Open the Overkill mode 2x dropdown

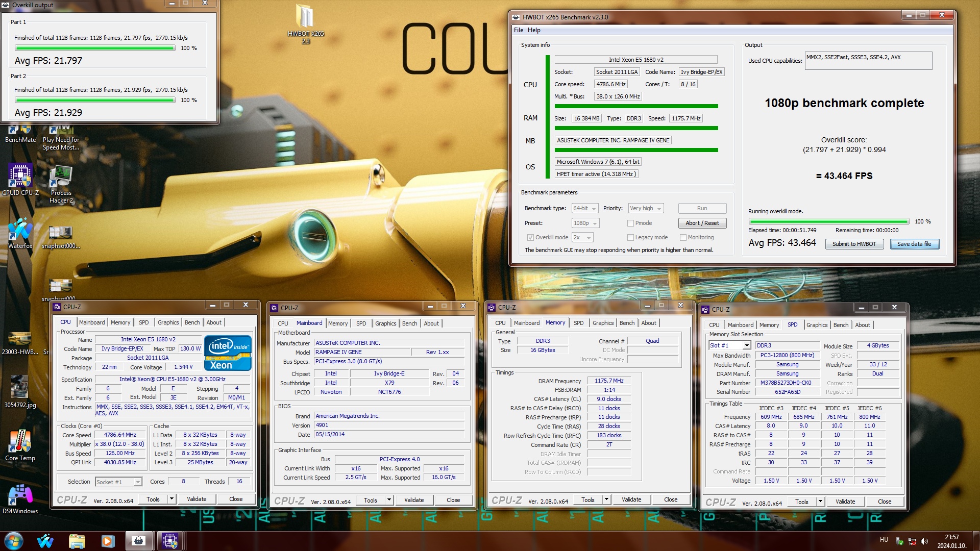582,237
